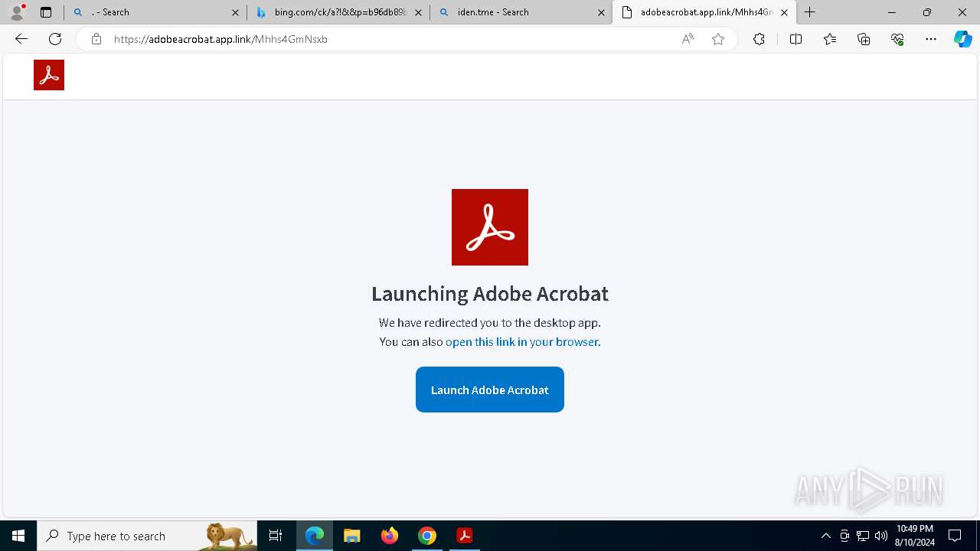980x551 pixels.
Task: Click the address bar URL
Action: (220, 39)
